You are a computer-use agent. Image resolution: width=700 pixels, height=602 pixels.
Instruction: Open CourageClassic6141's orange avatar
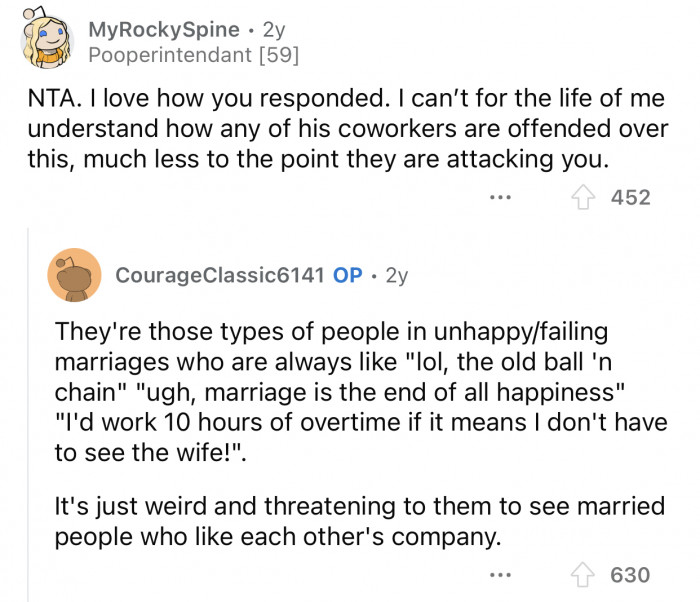pyautogui.click(x=74, y=275)
